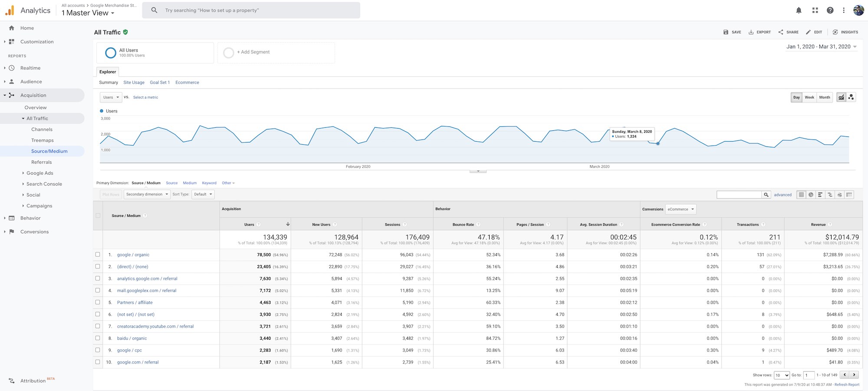Go to previous page arrow
Viewport: 868px width, 391px height.
pyautogui.click(x=845, y=374)
